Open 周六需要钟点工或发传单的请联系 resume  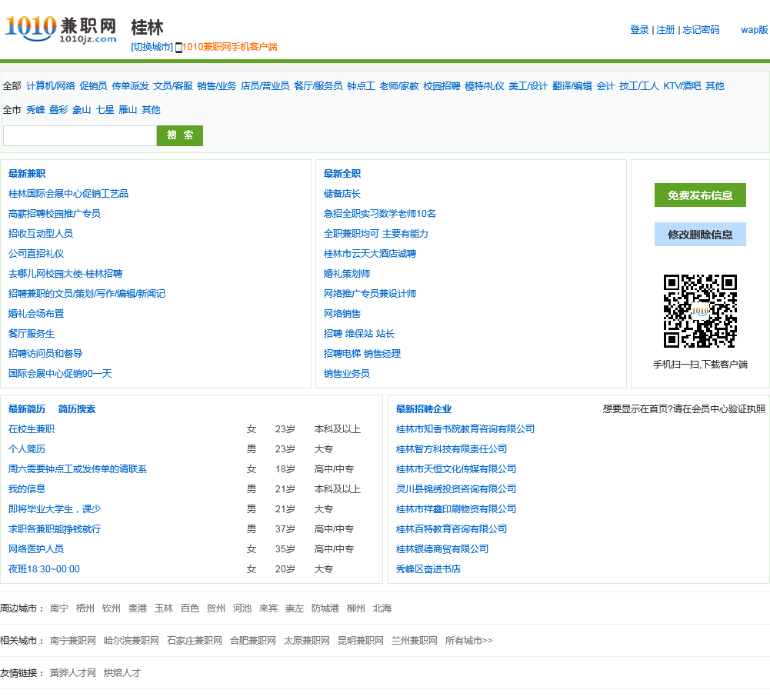(x=78, y=468)
